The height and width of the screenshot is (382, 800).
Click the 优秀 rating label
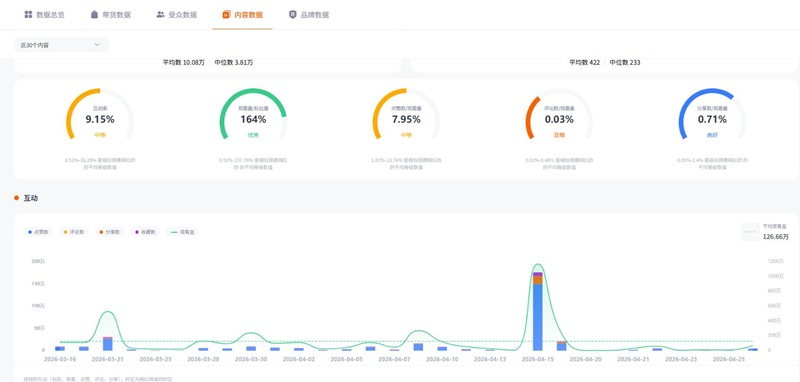click(x=253, y=135)
